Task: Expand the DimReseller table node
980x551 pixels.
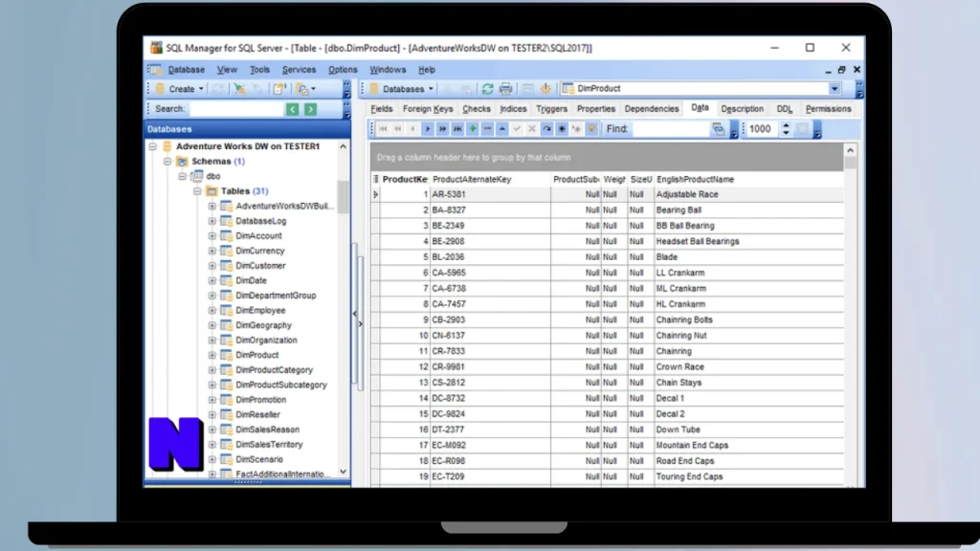Action: coord(212,415)
